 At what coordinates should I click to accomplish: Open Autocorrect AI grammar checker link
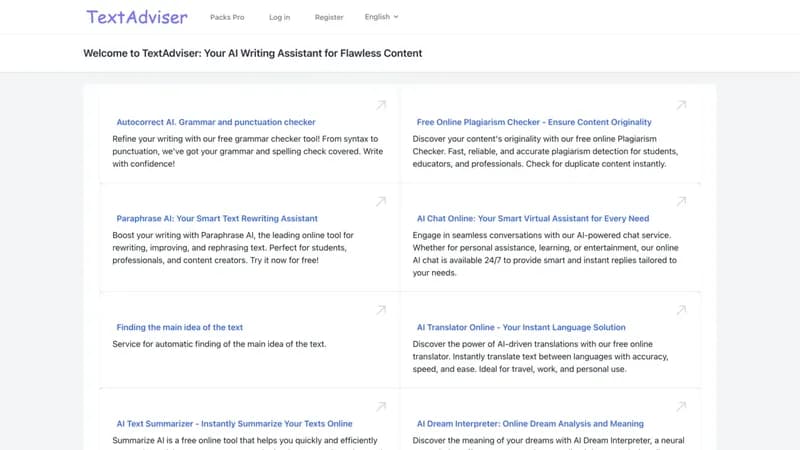(x=216, y=122)
